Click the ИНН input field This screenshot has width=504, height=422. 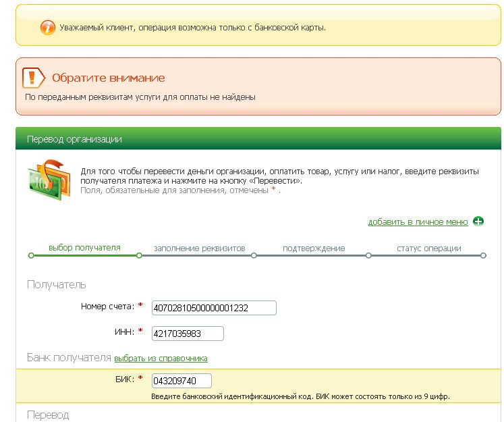click(188, 334)
